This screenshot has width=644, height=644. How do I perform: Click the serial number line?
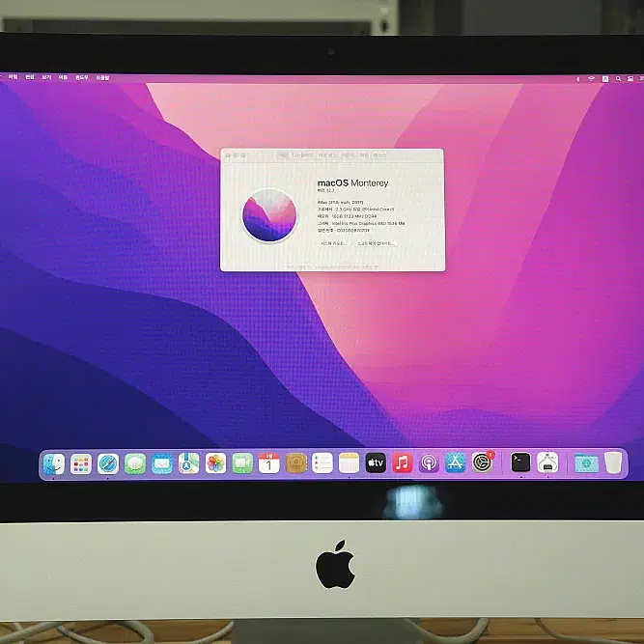point(344,231)
